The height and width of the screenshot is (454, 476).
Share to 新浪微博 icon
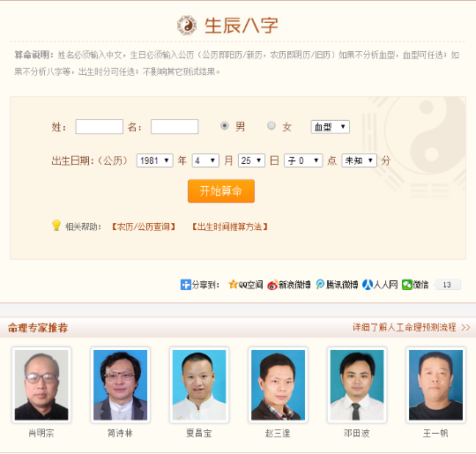pyautogui.click(x=272, y=285)
